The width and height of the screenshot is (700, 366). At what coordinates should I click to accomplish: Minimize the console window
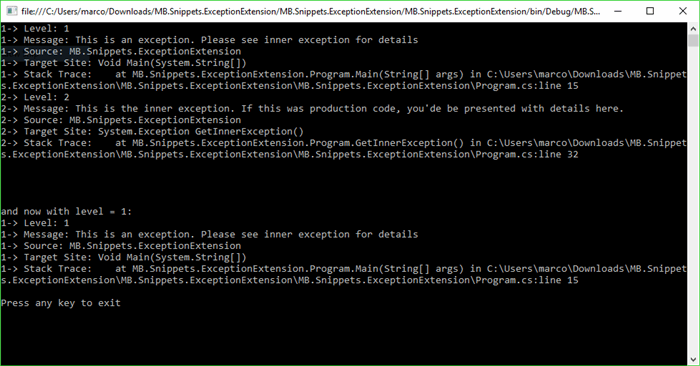(x=618, y=11)
